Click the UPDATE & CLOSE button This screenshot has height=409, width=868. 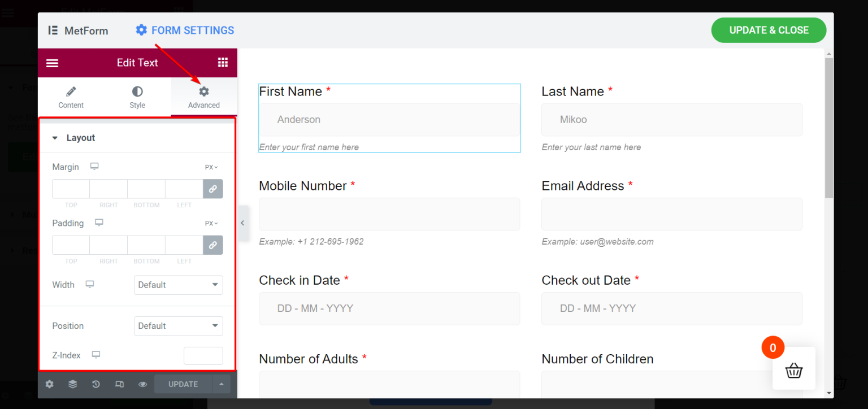pos(769,30)
